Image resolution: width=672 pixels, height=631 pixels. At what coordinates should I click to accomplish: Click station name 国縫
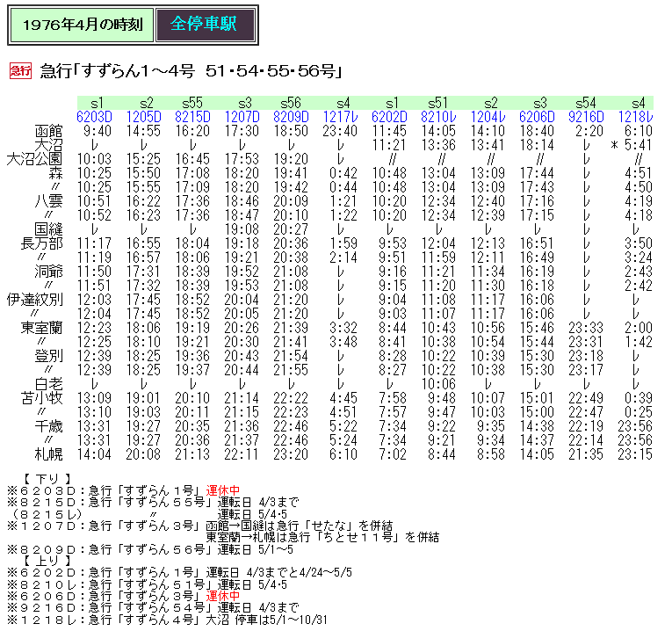48,229
